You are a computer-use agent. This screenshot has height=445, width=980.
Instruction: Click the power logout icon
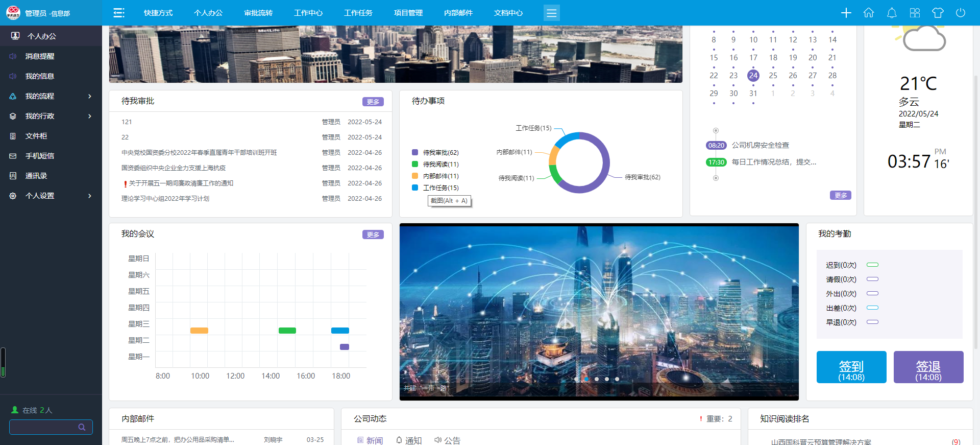(961, 13)
